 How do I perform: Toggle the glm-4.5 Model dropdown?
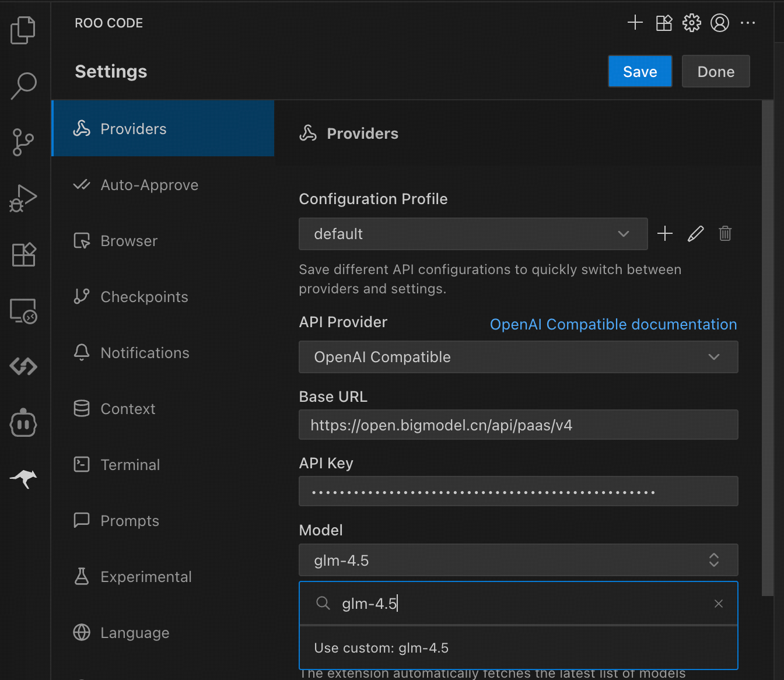pyautogui.click(x=519, y=560)
